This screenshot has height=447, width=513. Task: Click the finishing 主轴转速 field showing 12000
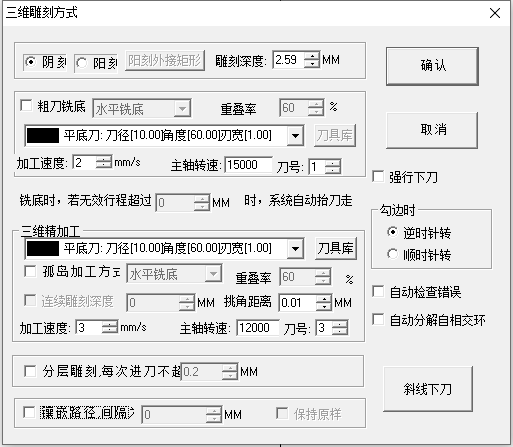pos(258,328)
